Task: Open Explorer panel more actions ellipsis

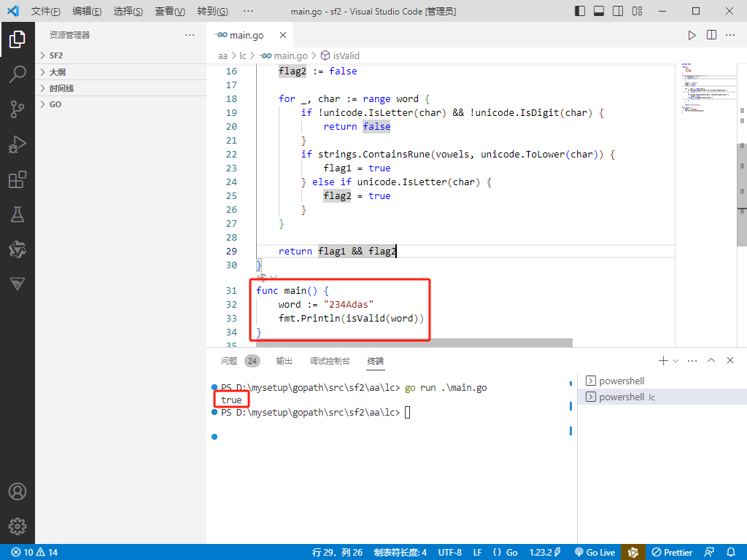Action: tap(190, 35)
